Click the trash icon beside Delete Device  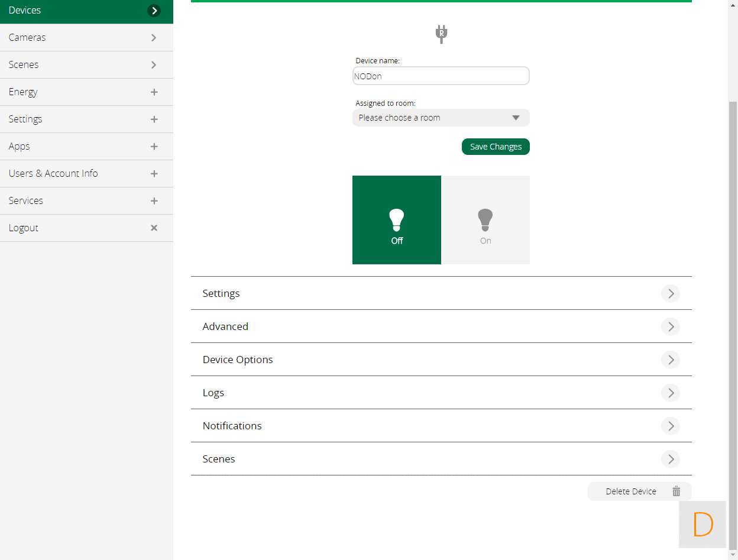click(676, 491)
